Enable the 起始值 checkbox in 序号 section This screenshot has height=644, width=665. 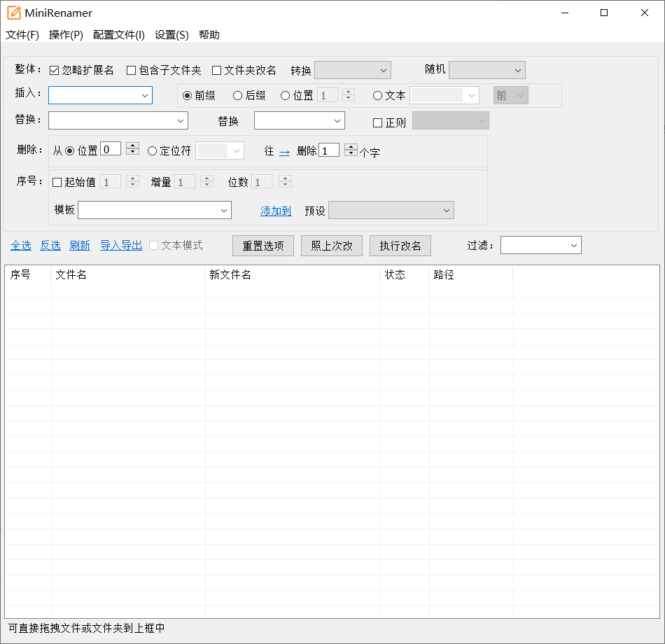57,181
